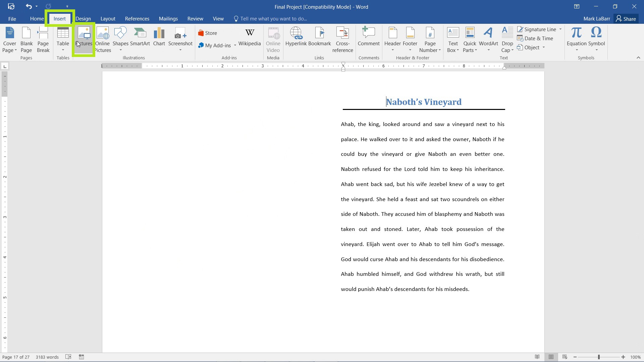This screenshot has width=644, height=362.
Task: Select the Design tab
Action: point(83,18)
